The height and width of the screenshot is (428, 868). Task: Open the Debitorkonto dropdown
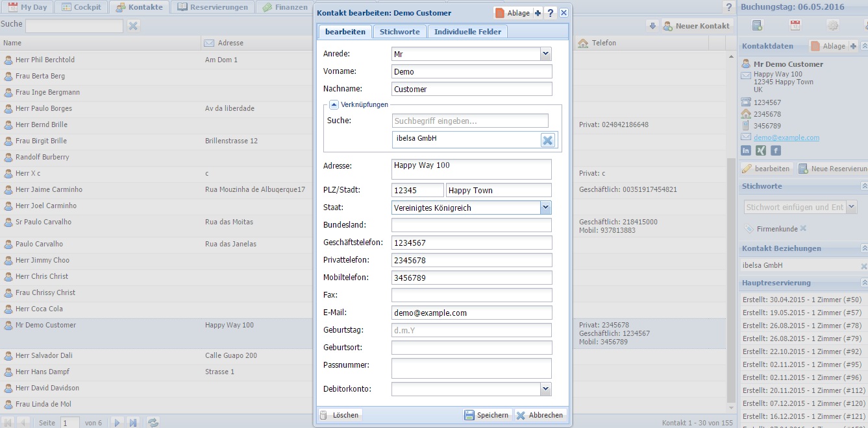(545, 388)
